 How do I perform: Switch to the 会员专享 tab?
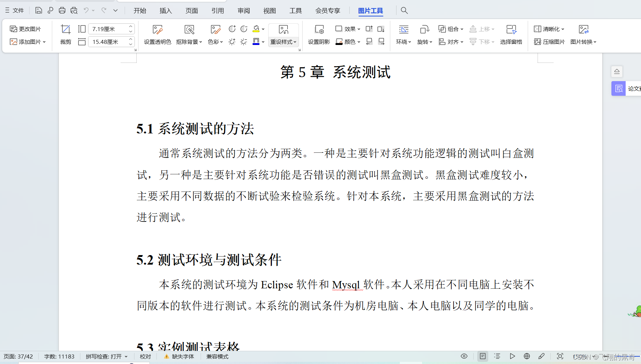(x=328, y=11)
